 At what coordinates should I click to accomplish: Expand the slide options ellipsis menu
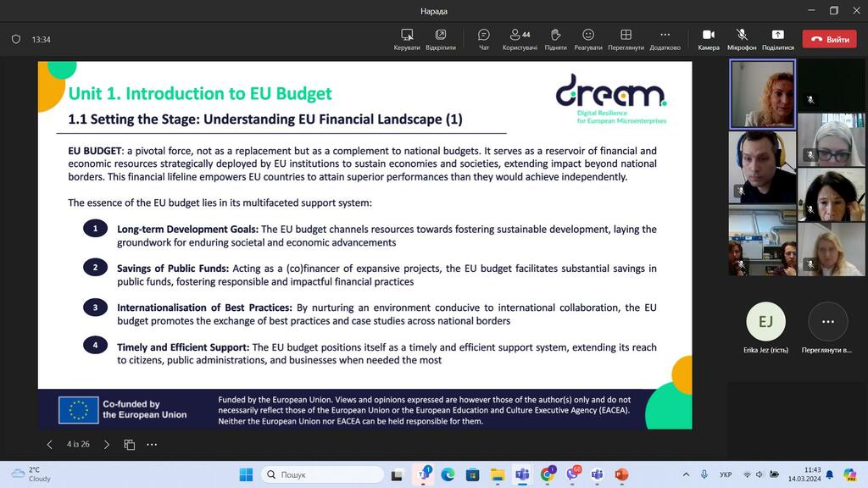click(152, 445)
